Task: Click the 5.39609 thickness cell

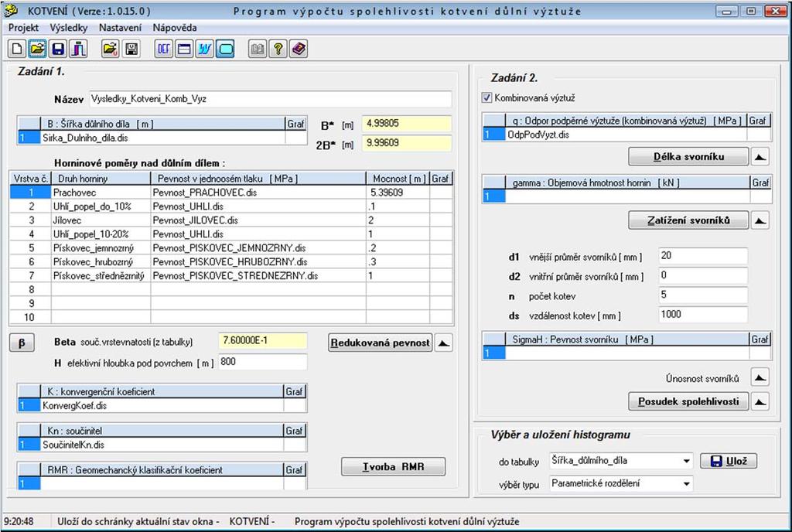Action: coord(398,193)
